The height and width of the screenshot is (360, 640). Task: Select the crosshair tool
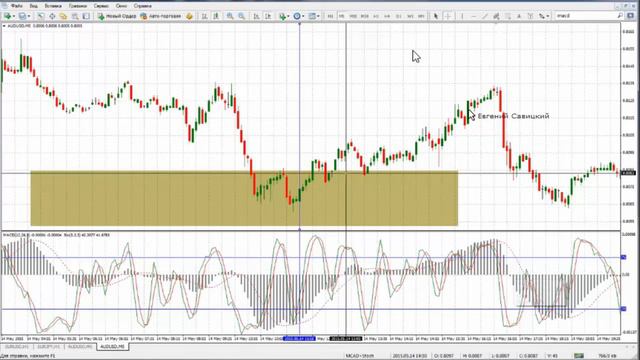pyautogui.click(x=448, y=16)
